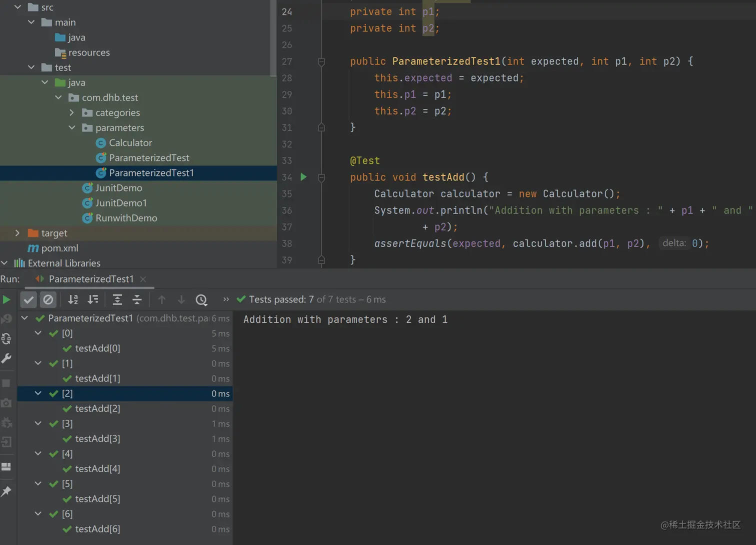Select testAdd[1] test result
Image resolution: width=756 pixels, height=545 pixels.
97,378
